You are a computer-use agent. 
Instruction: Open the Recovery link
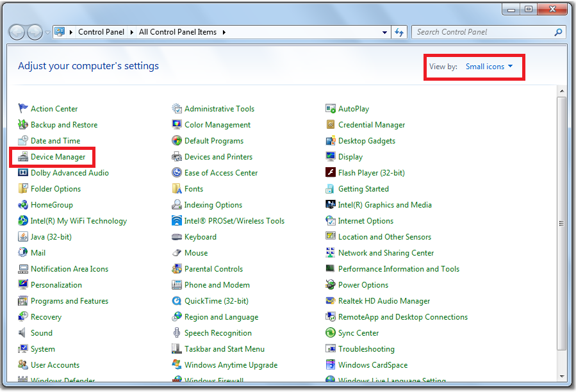(x=46, y=316)
